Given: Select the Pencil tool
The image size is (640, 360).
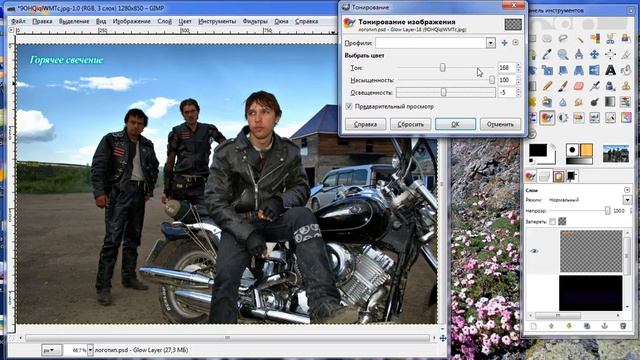Looking at the screenshot, I should (x=547, y=86).
